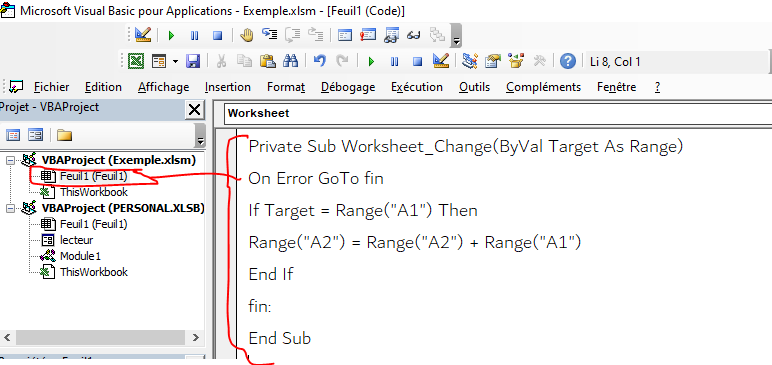Open the Locals window
The height and width of the screenshot is (365, 772).
pyautogui.click(x=345, y=35)
